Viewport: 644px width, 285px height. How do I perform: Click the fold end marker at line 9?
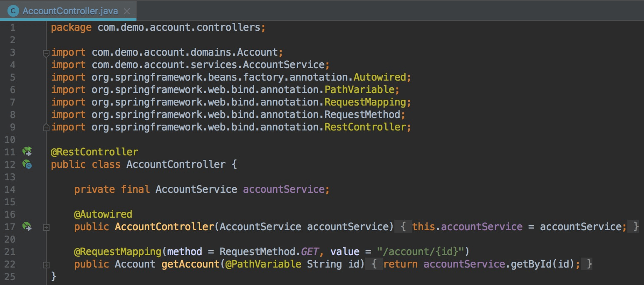46,127
